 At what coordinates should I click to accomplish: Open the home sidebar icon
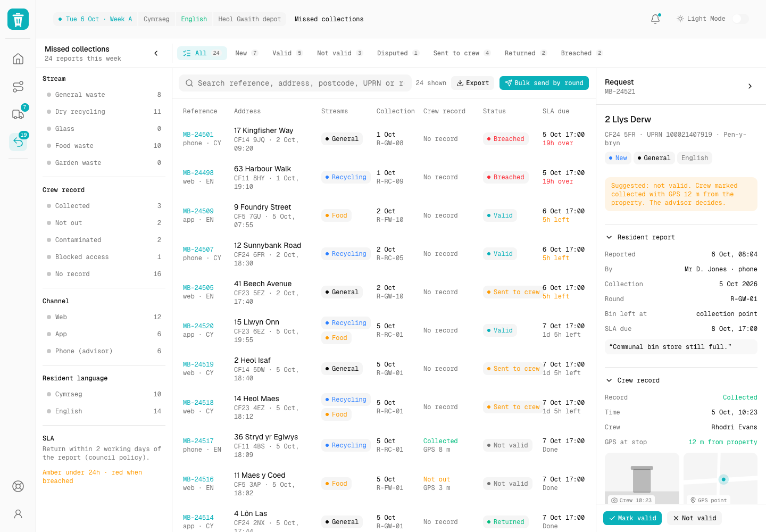coord(18,59)
